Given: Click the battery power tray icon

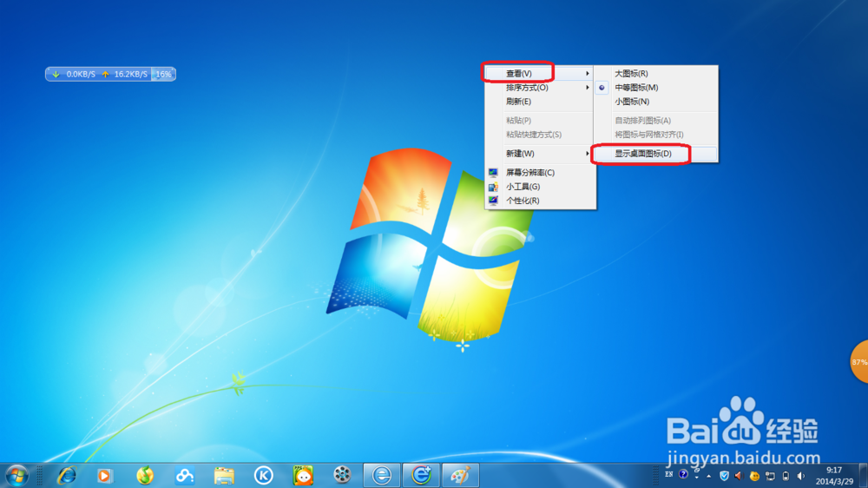Looking at the screenshot, I should point(786,476).
